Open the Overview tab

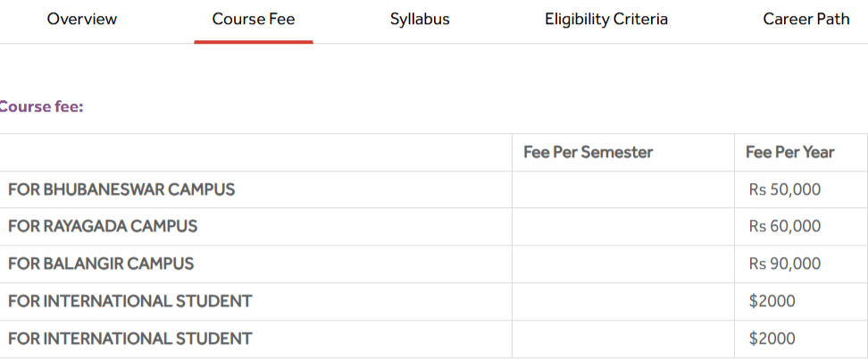(x=82, y=19)
